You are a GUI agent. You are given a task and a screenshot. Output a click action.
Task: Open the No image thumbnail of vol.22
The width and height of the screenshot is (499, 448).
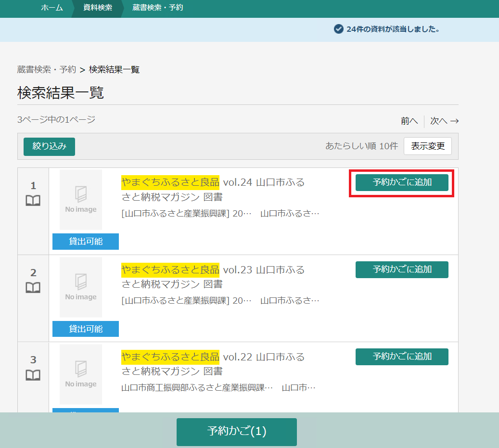81,374
